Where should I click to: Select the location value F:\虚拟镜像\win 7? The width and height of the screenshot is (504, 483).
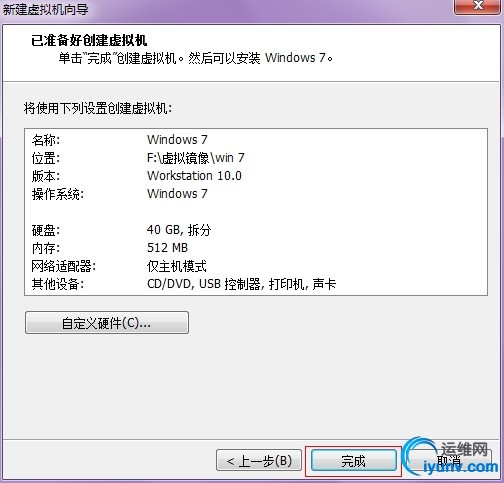(x=196, y=158)
